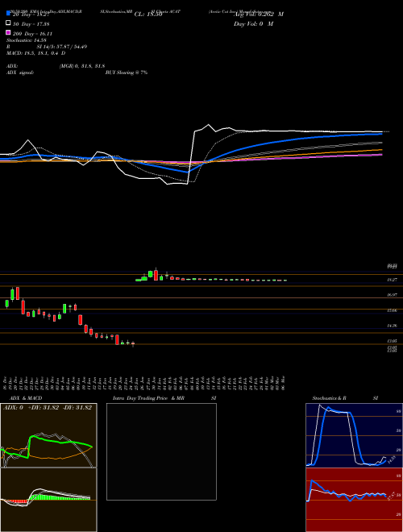Click the magenta 200 Day EMA legend swatch

click(8, 33)
